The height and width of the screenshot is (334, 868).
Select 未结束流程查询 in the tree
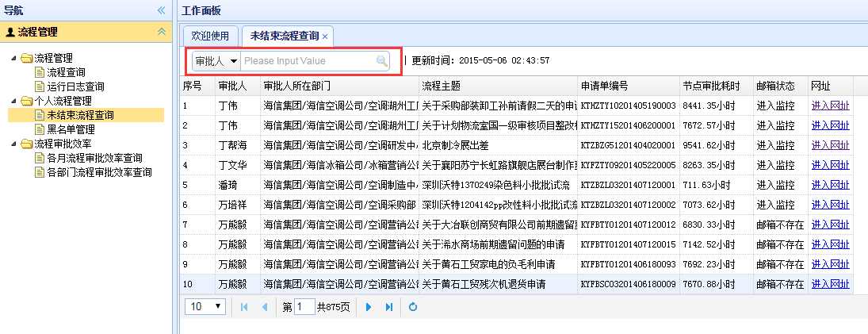point(80,116)
